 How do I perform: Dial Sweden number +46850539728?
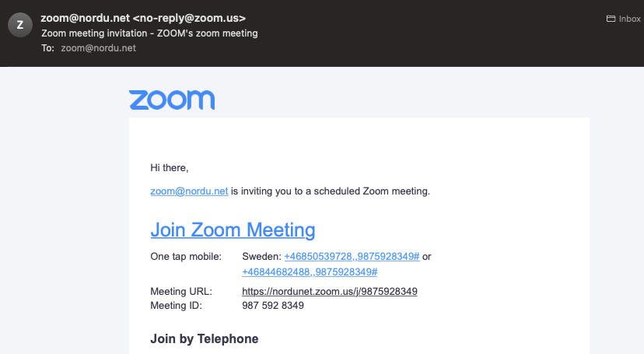[352, 257]
